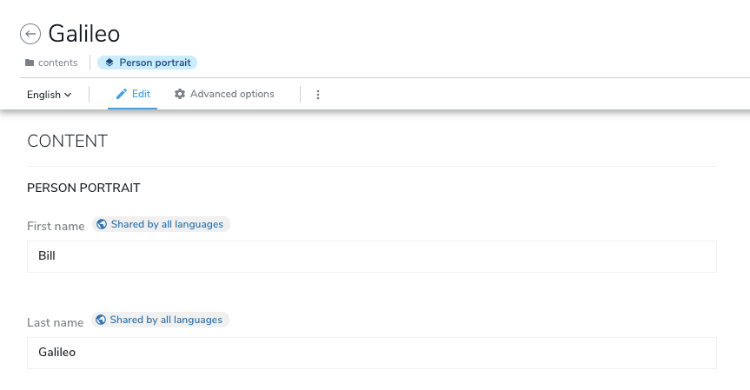Click the Last name field label
Viewport: 750px width, 390px height.
pos(55,323)
